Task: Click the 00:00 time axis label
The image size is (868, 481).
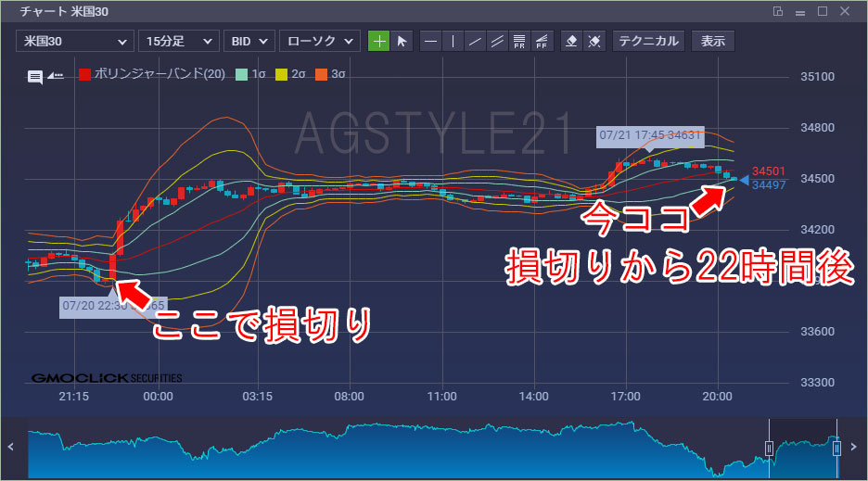Action: coord(158,397)
